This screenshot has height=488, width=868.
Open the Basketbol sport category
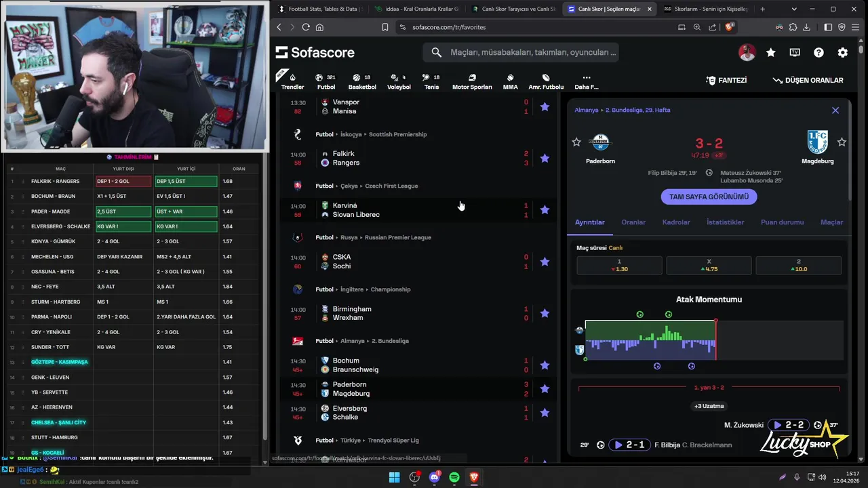pos(362,81)
